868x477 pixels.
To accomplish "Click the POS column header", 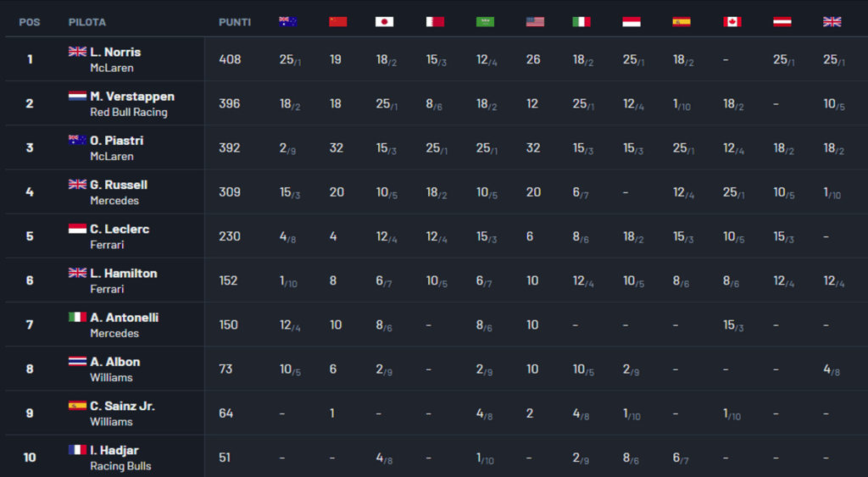I will [29, 22].
